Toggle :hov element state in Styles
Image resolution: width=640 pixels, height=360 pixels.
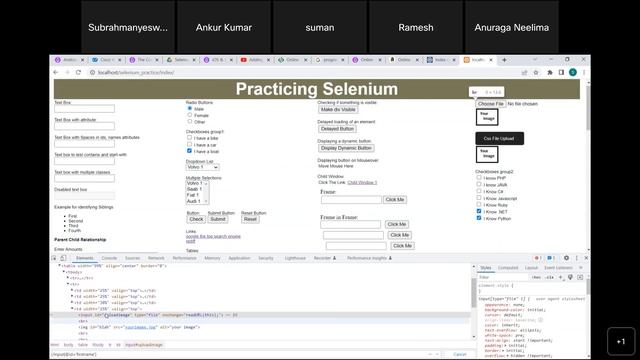(536, 277)
